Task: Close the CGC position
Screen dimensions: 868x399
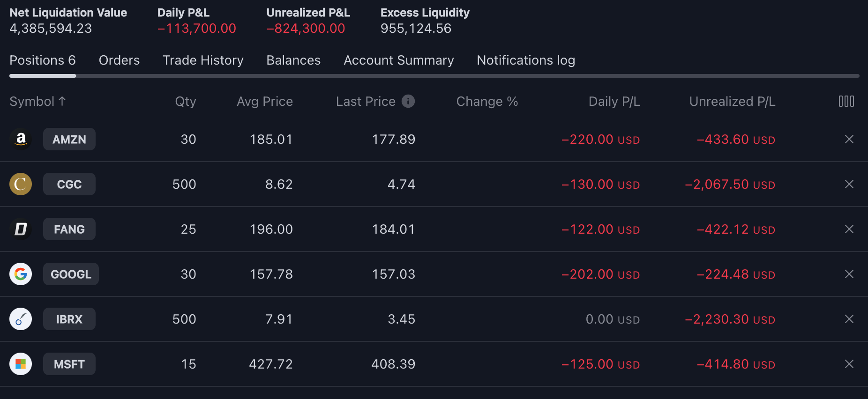Action: [x=849, y=184]
